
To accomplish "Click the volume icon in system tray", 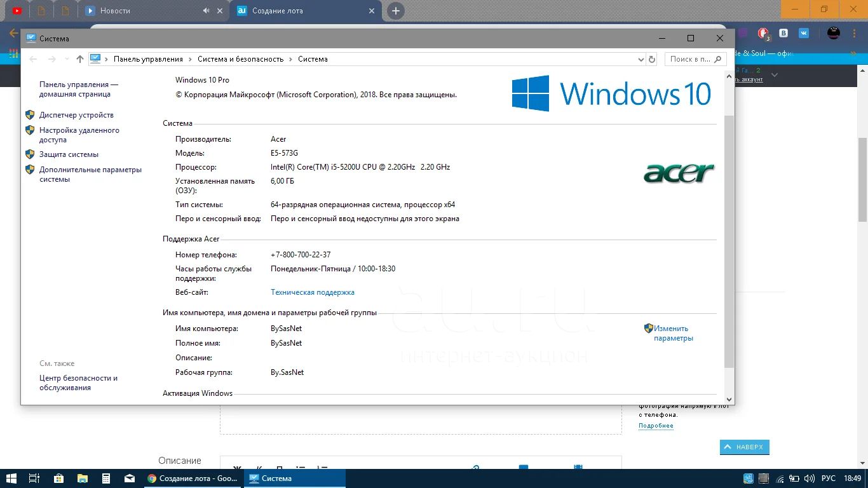I will point(809,478).
